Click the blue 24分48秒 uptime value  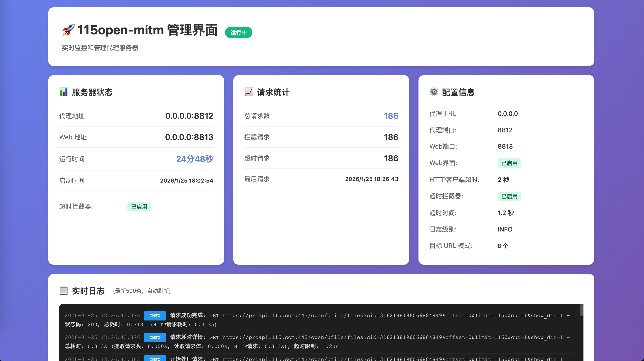point(195,159)
